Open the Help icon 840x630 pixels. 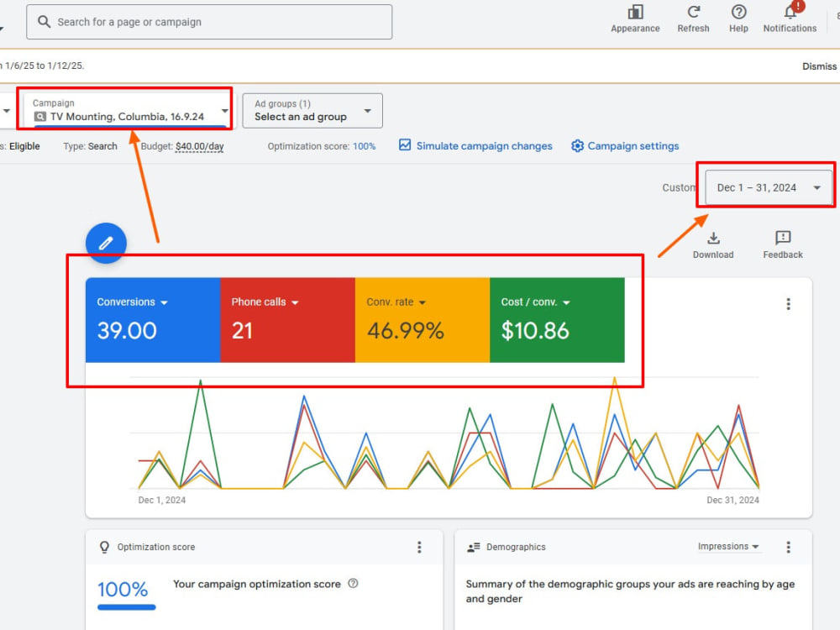coord(738,12)
